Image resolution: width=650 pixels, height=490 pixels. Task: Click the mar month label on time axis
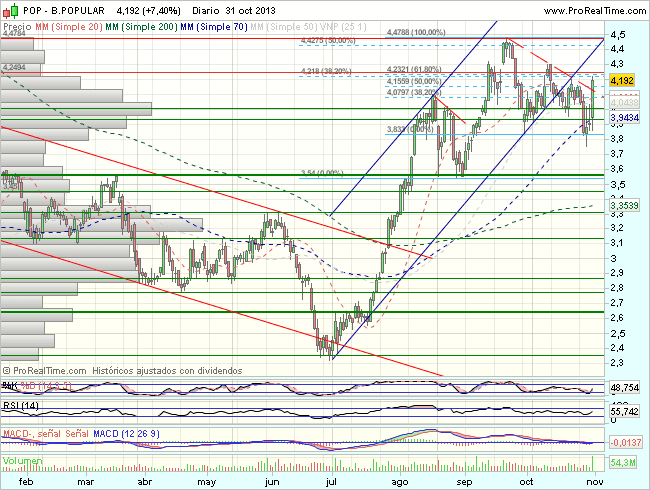click(x=86, y=482)
